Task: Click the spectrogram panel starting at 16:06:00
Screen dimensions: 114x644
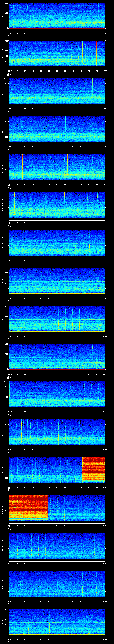Action: (x=57, y=205)
